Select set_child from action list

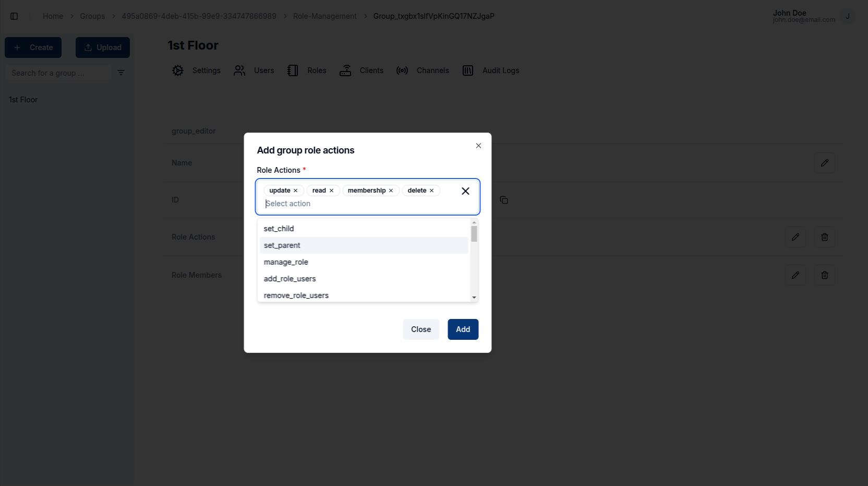tap(364, 229)
